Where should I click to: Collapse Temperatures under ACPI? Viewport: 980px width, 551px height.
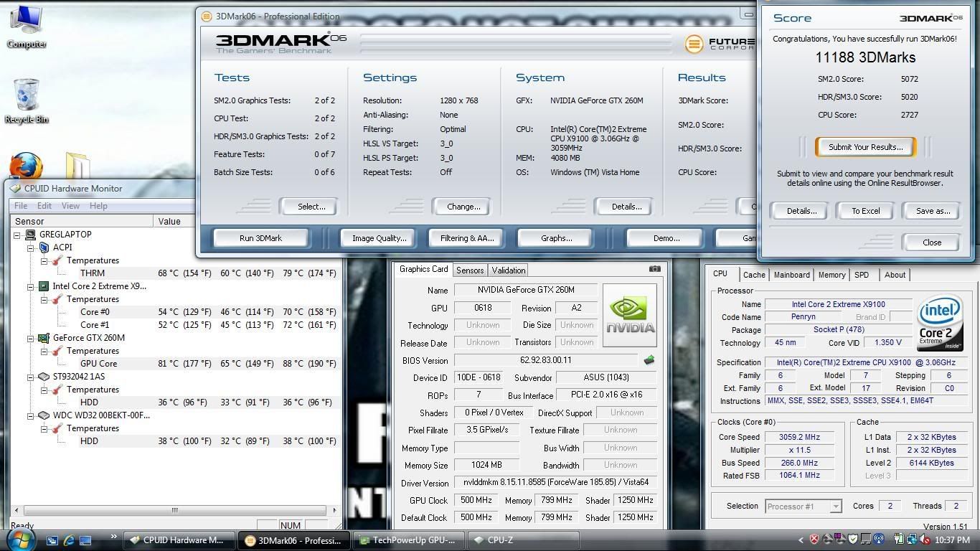[x=44, y=260]
